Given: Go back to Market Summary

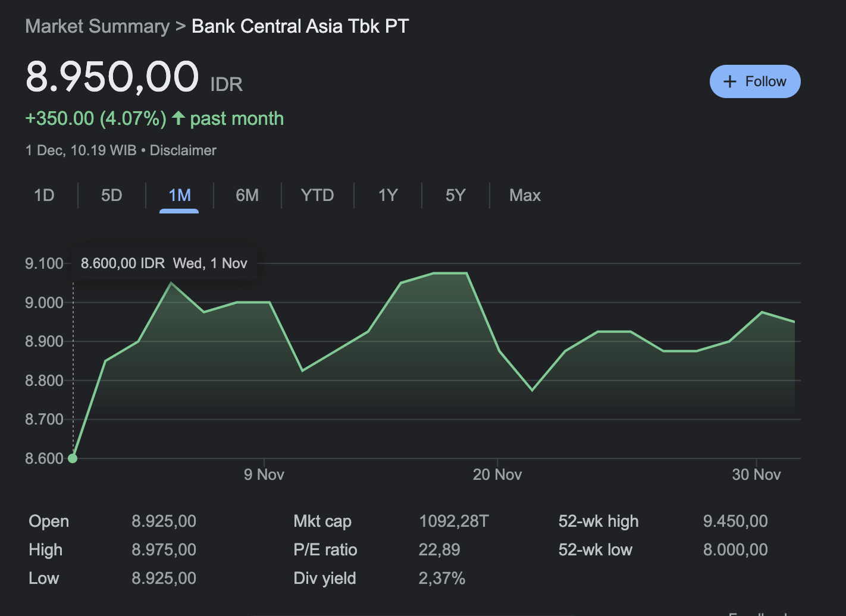Looking at the screenshot, I should click(x=97, y=26).
